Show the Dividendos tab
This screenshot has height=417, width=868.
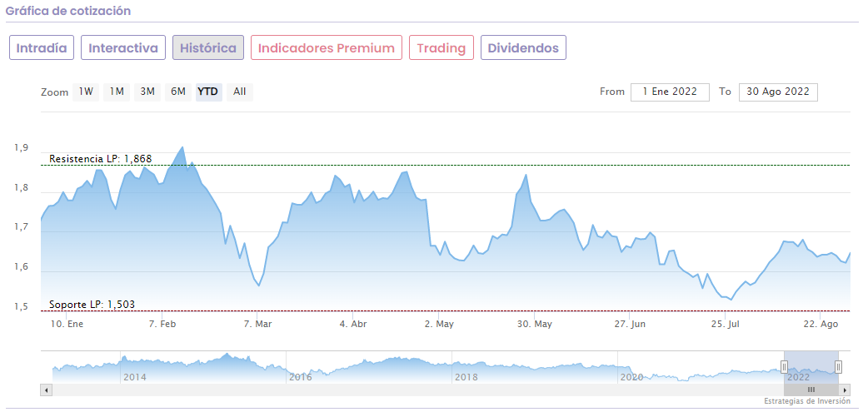[523, 48]
